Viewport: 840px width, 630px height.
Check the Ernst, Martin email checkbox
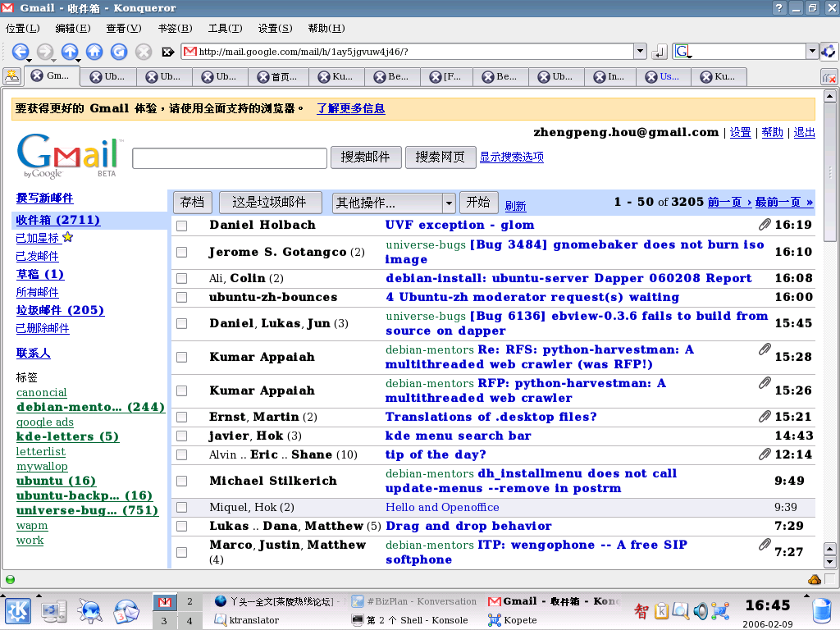coord(182,417)
